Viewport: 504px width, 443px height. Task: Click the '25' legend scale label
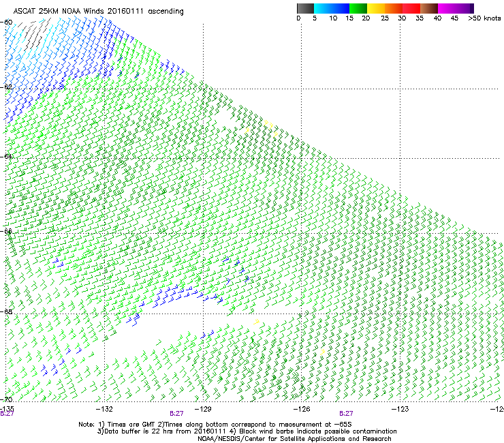pos(385,18)
